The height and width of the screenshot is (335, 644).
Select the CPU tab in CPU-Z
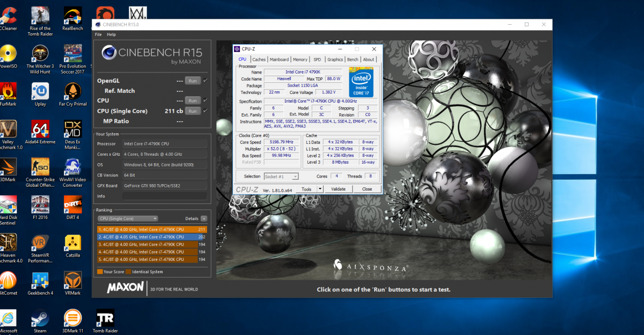[x=243, y=59]
